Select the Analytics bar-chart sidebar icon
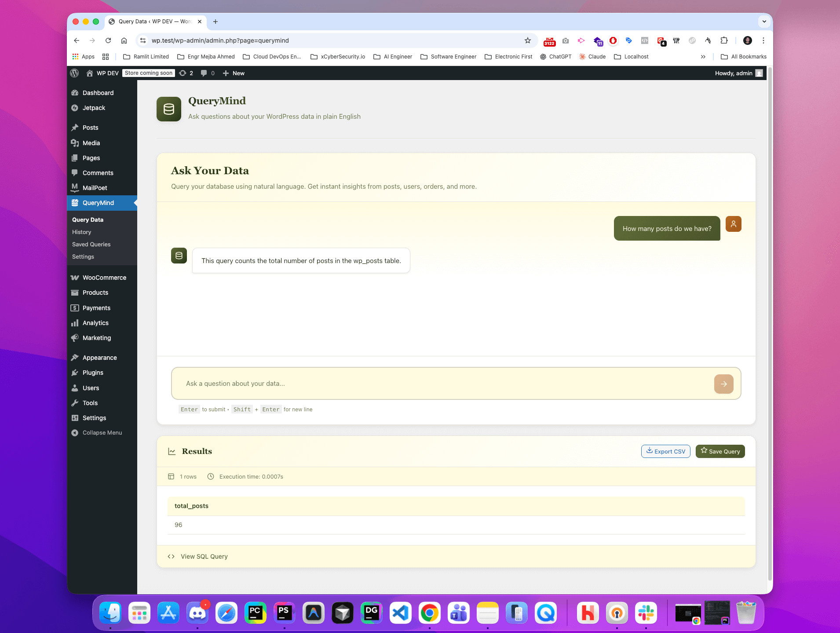Screen dimensions: 840x633 coord(75,323)
